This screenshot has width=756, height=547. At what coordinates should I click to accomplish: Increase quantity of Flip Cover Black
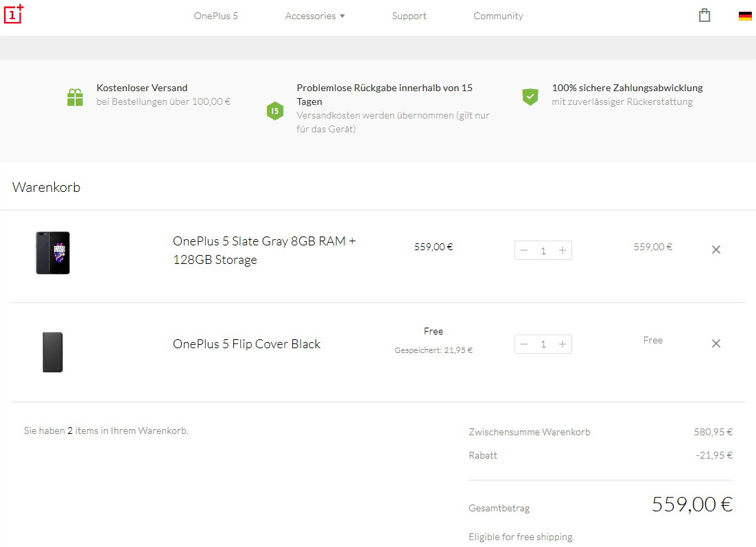[x=563, y=344]
